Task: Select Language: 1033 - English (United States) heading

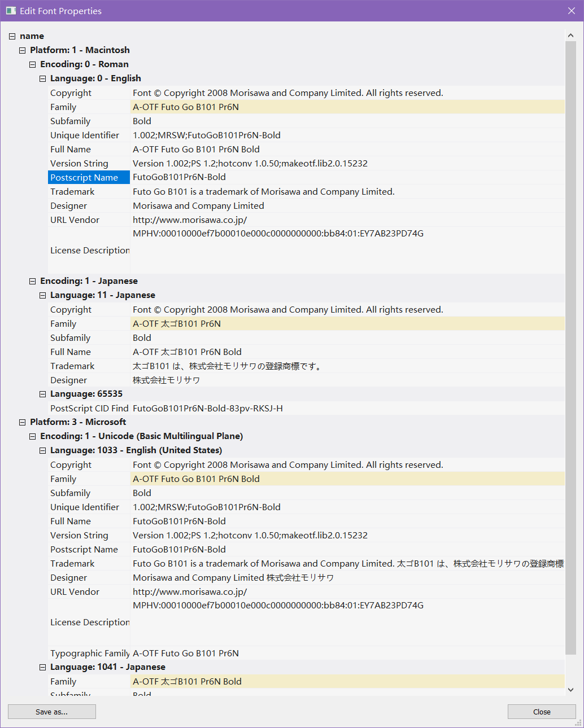Action: coord(136,450)
